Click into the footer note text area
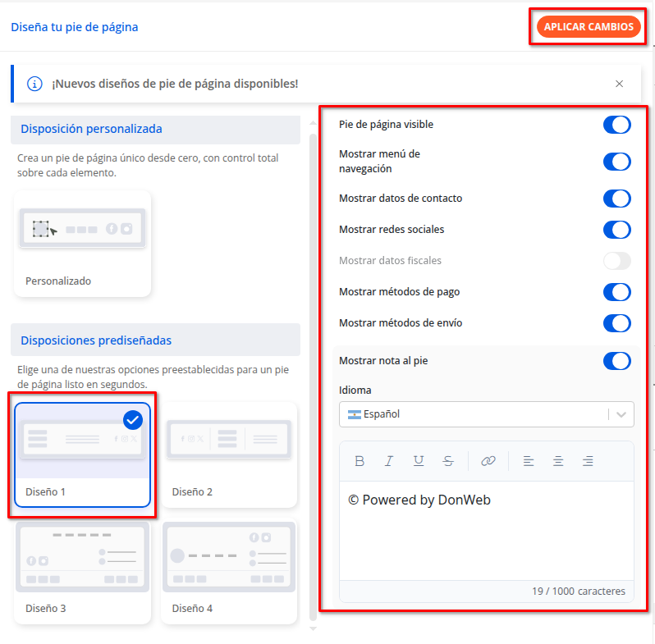 click(486, 533)
